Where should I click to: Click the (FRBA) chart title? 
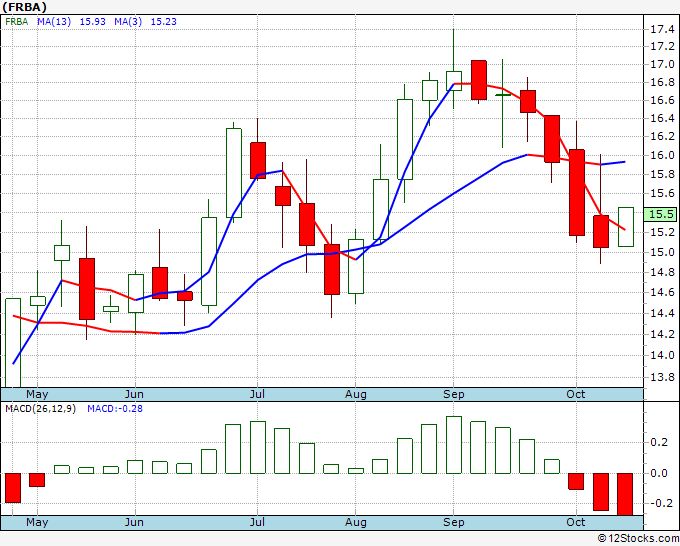click(24, 7)
